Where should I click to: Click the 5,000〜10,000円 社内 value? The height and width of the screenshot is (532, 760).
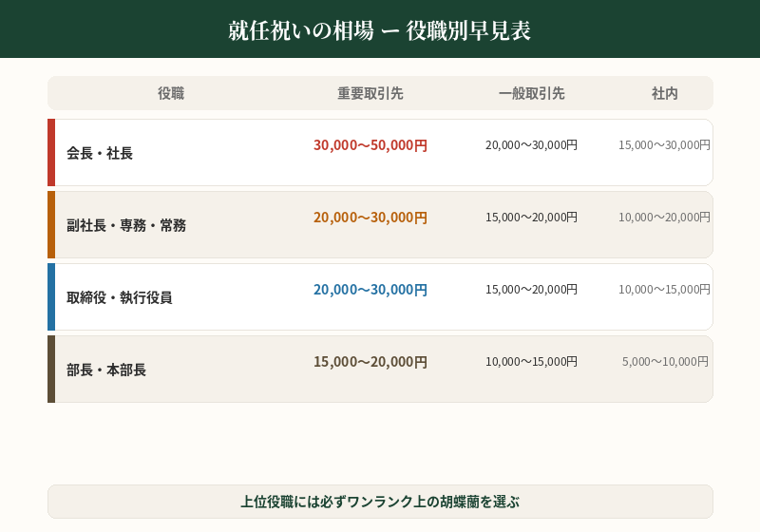click(x=666, y=361)
